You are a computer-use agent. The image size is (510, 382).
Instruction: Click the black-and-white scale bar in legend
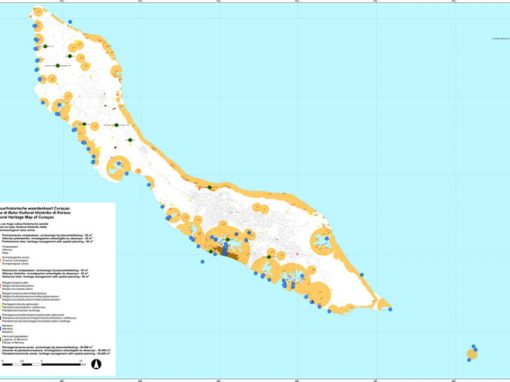[42, 364]
